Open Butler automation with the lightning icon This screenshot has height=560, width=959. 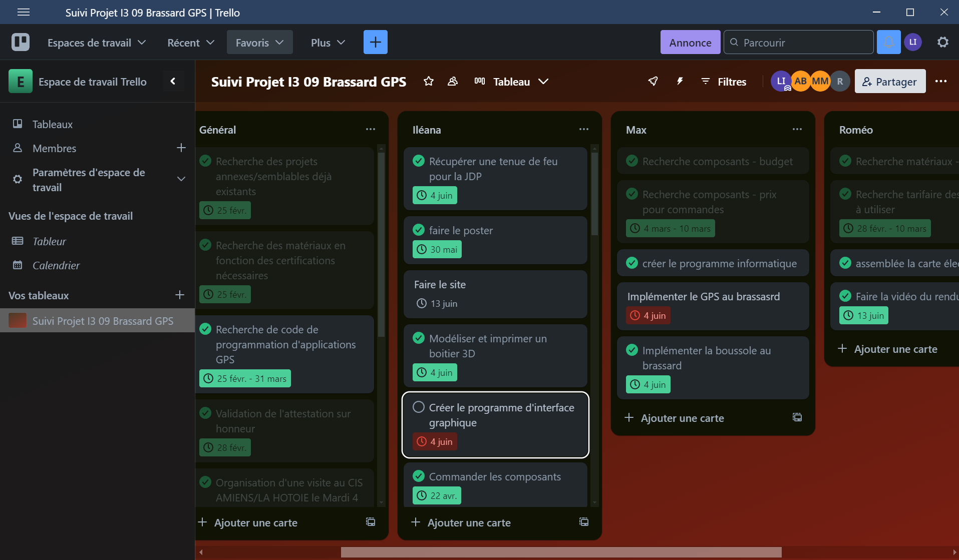tap(680, 81)
